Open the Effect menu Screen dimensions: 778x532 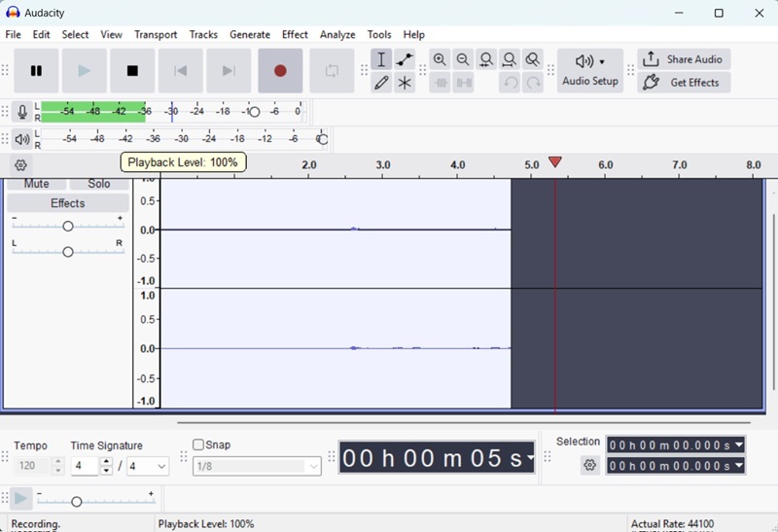295,34
